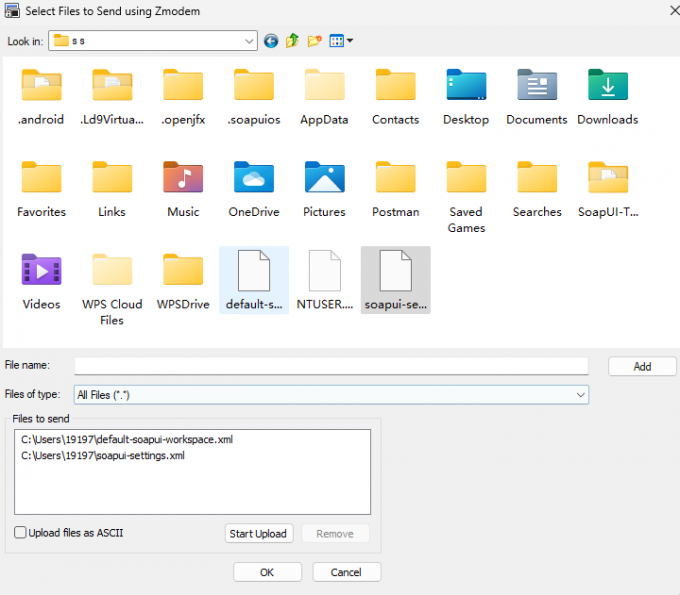
Task: Select the soapui-se... file
Action: click(x=396, y=280)
